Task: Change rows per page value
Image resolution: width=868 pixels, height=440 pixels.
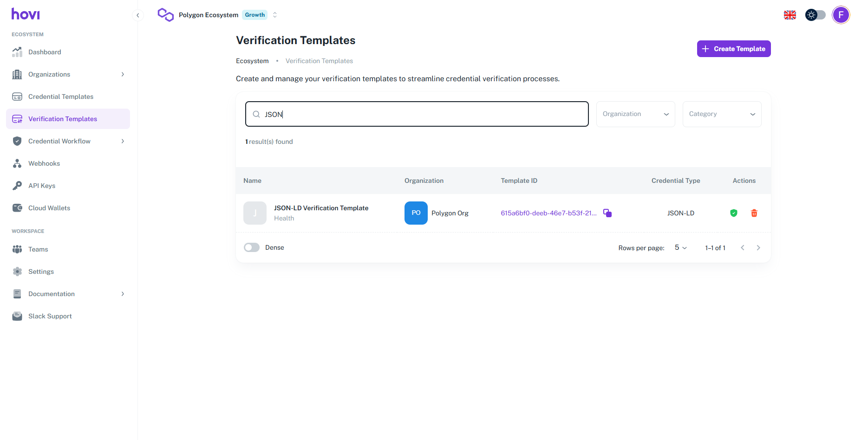Action: (x=680, y=248)
